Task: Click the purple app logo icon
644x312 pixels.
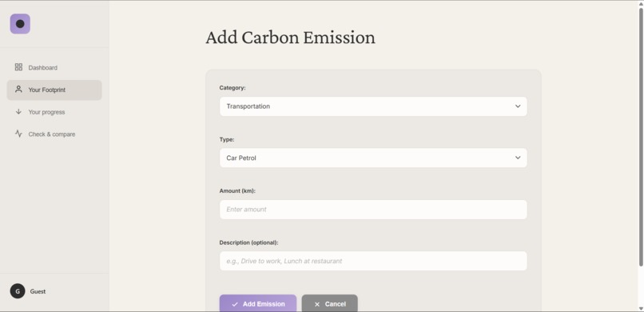Action: point(20,24)
